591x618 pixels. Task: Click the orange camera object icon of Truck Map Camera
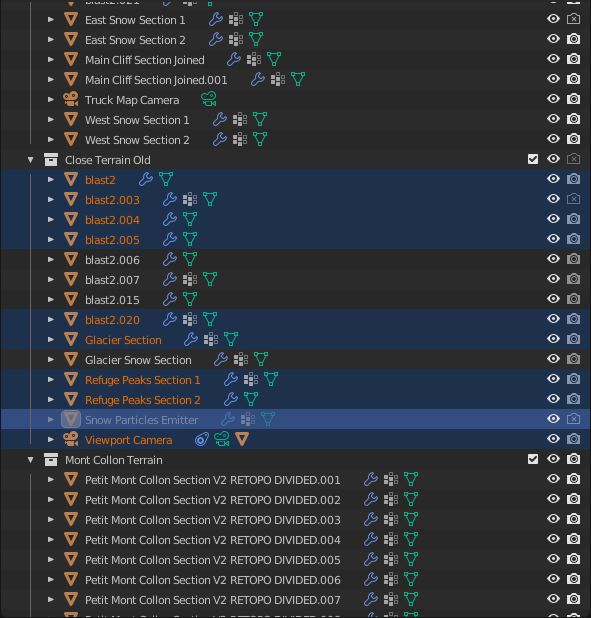pos(71,99)
